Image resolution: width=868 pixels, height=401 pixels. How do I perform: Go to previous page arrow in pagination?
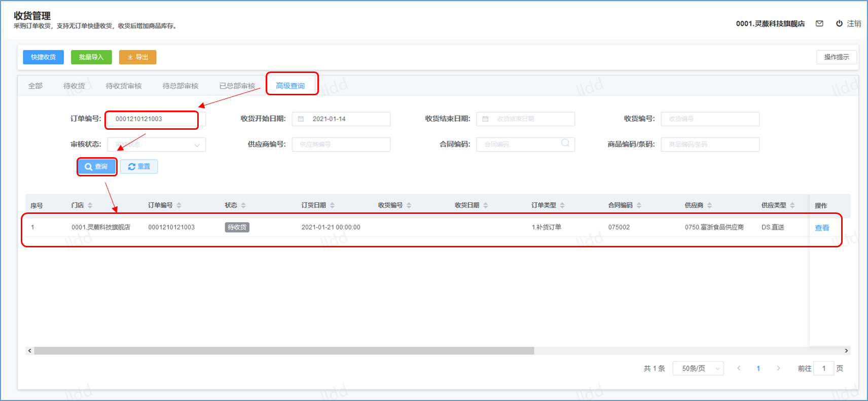[x=739, y=369]
